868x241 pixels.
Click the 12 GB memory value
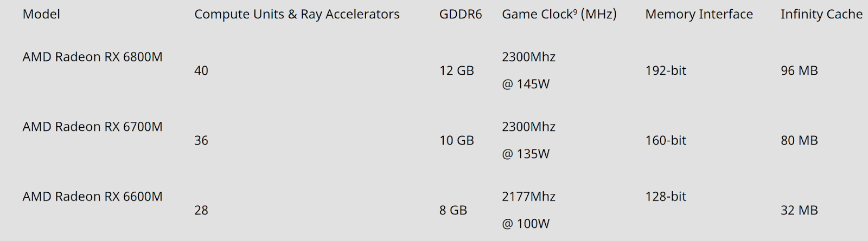tap(457, 70)
